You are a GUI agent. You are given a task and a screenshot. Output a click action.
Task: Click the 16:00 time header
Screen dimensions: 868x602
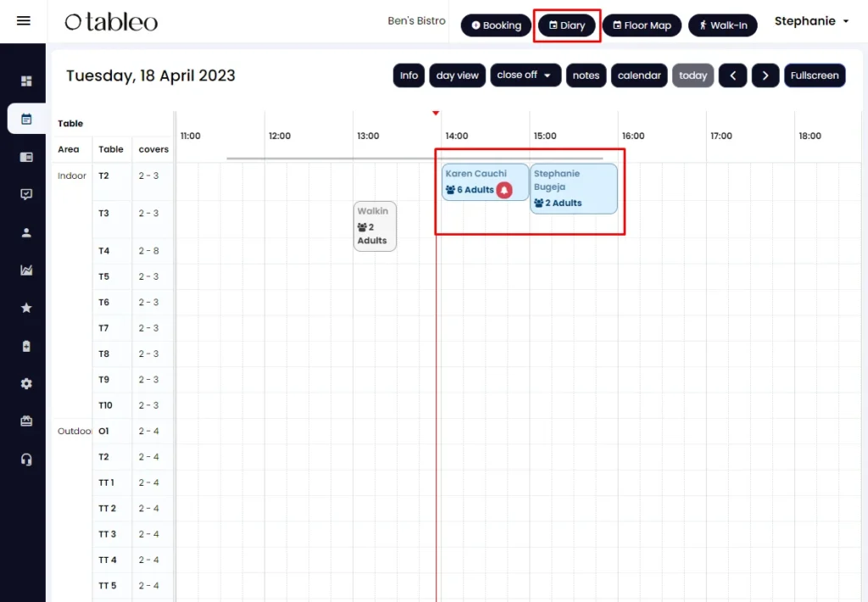(633, 136)
